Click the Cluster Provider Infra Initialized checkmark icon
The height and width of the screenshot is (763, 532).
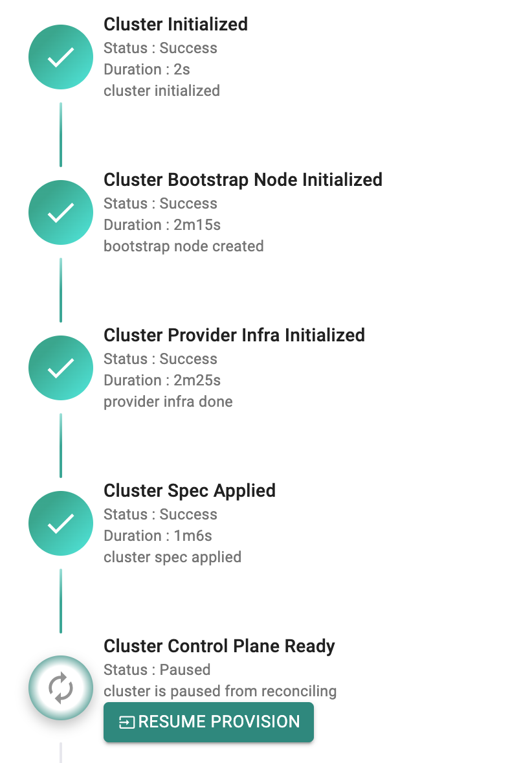[x=61, y=368]
